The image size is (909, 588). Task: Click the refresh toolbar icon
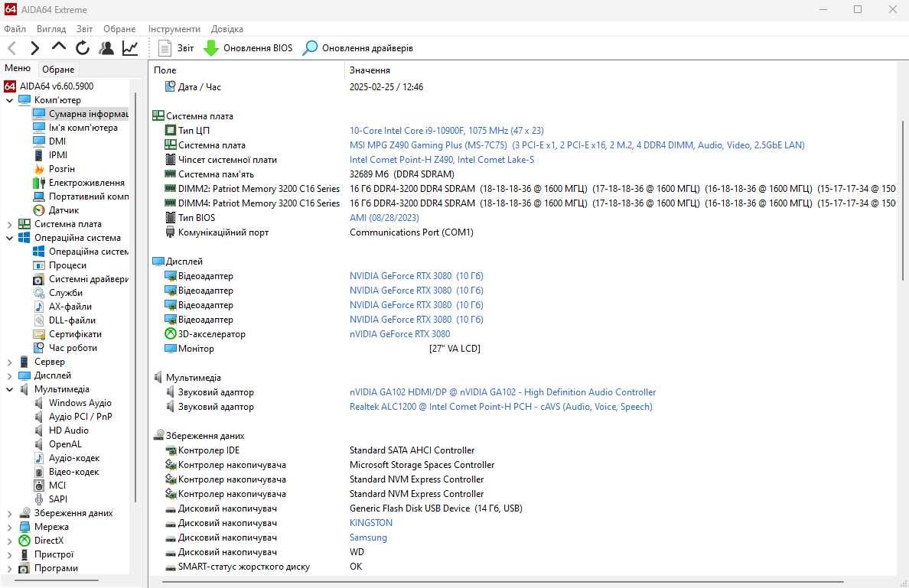click(x=83, y=48)
